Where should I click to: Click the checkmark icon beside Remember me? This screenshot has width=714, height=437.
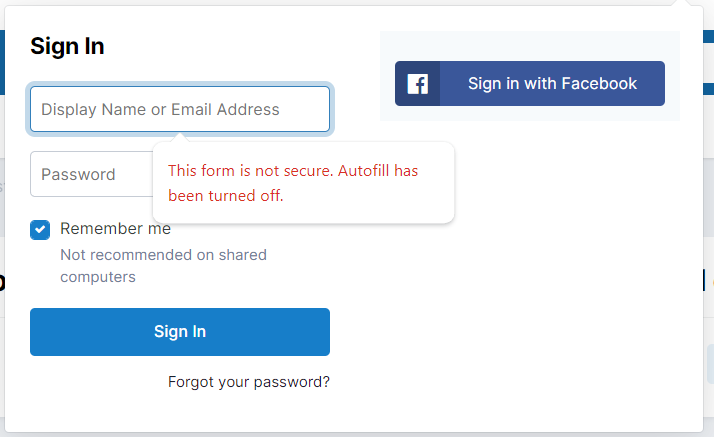click(40, 230)
